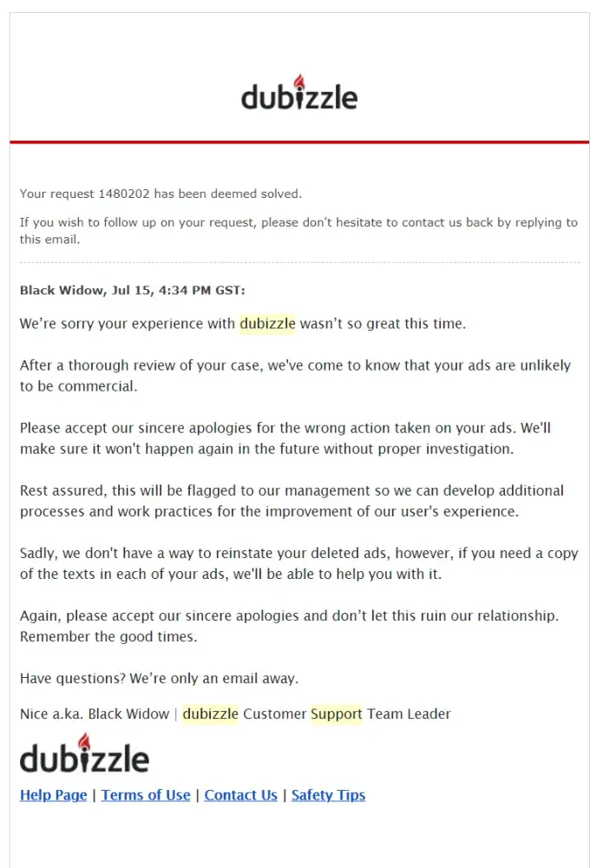Click highlighted "dubizzle" in the "We're sorry" sentence

[x=267, y=324]
